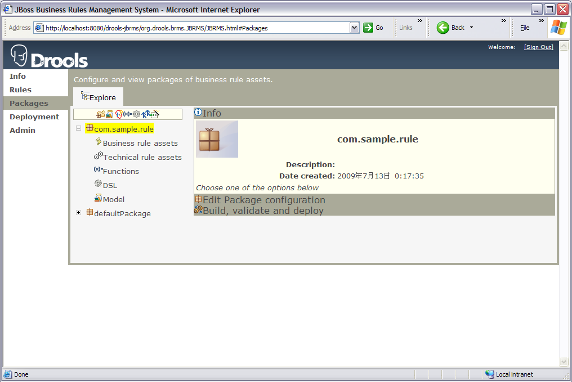Image resolution: width=572 pixels, height=382 pixels.
Task: Select Functions in package tree
Action: click(x=121, y=171)
